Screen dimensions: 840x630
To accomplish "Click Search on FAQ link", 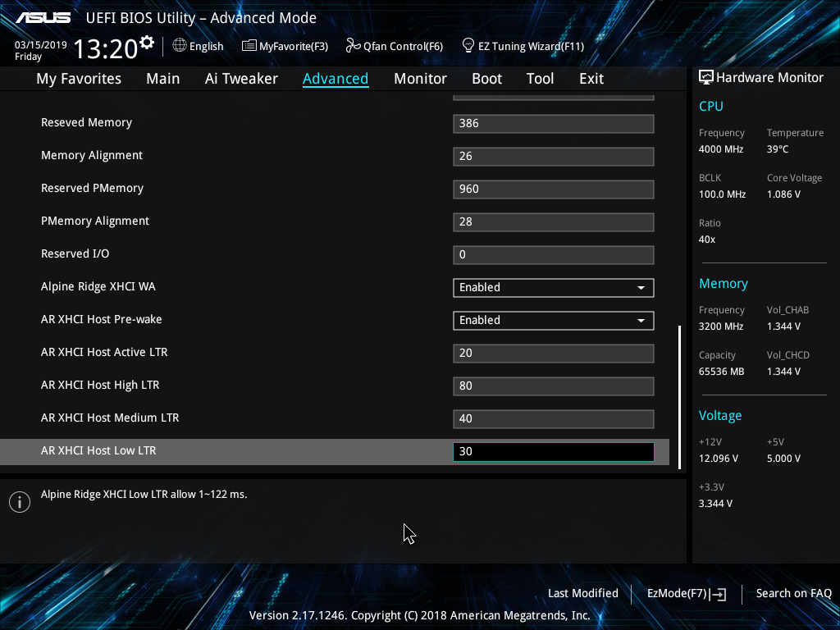I will tap(793, 593).
